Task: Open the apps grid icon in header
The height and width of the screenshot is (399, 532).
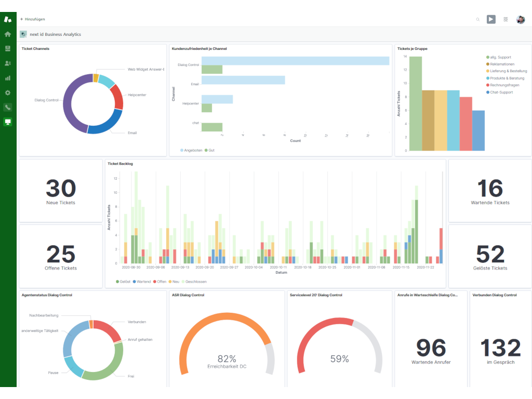Action: pyautogui.click(x=506, y=19)
